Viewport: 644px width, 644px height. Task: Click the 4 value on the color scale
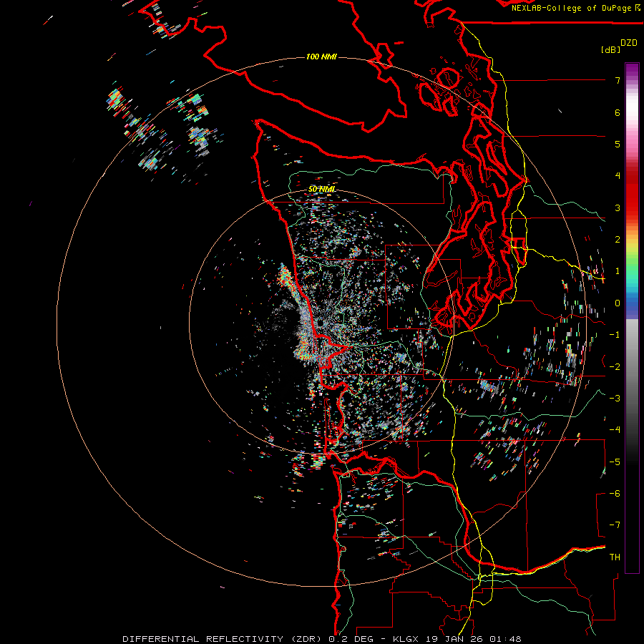pos(618,176)
